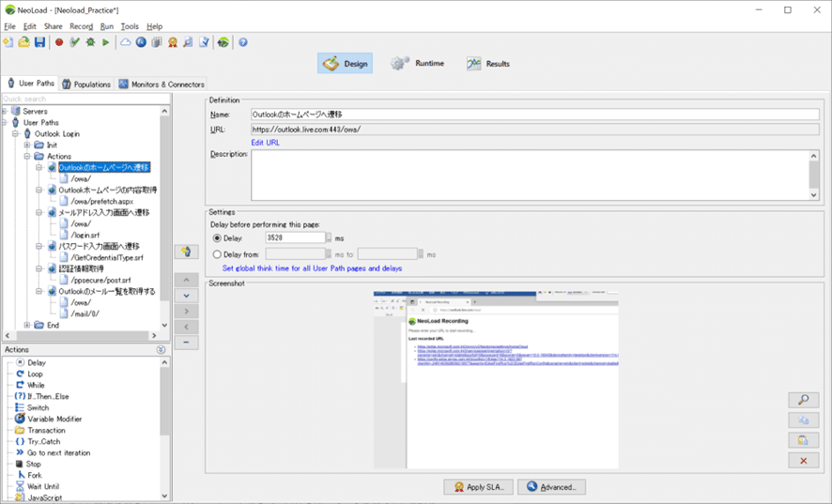Open the File menu
The height and width of the screenshot is (504, 832).
click(9, 26)
